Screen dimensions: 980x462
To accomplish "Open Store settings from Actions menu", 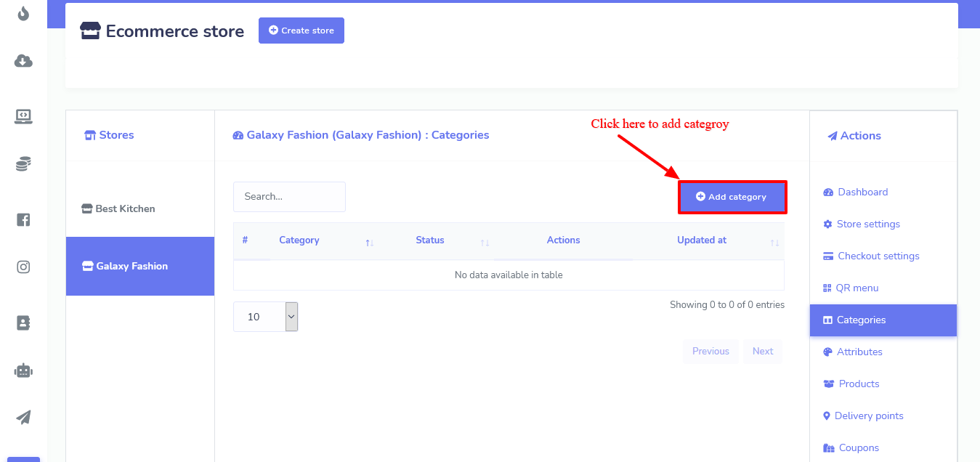I will pyautogui.click(x=883, y=224).
